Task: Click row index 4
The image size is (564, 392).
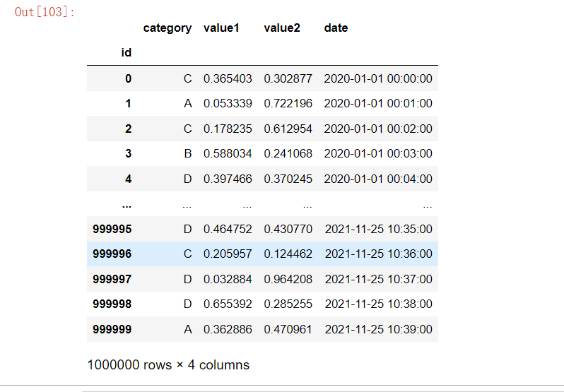Action: 129,179
